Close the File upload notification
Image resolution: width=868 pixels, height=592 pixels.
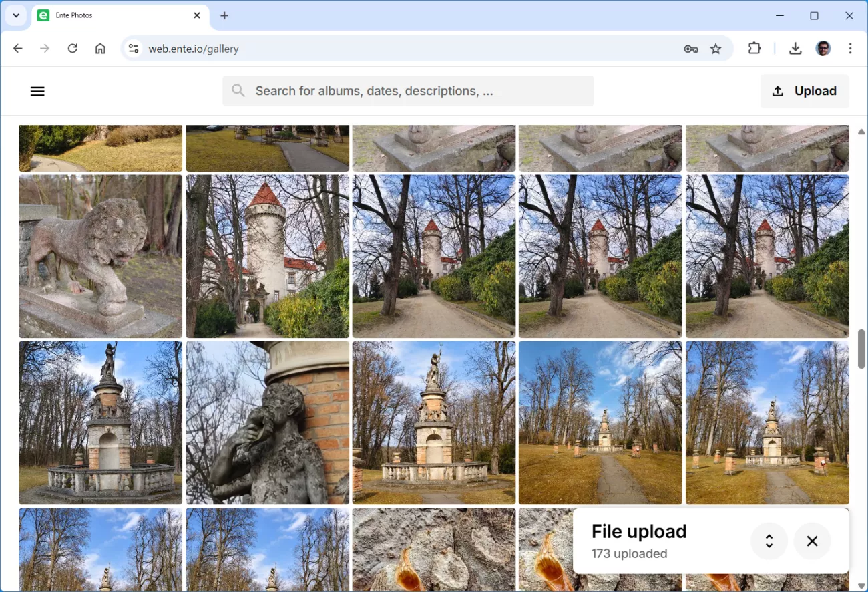(x=812, y=541)
